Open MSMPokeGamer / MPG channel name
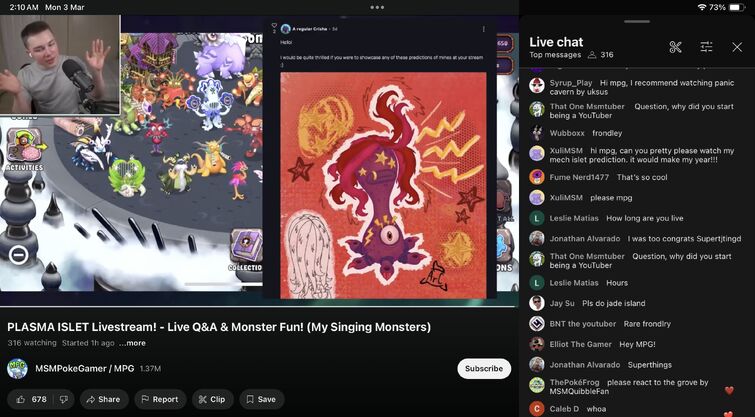This screenshot has width=755, height=417. [84, 368]
